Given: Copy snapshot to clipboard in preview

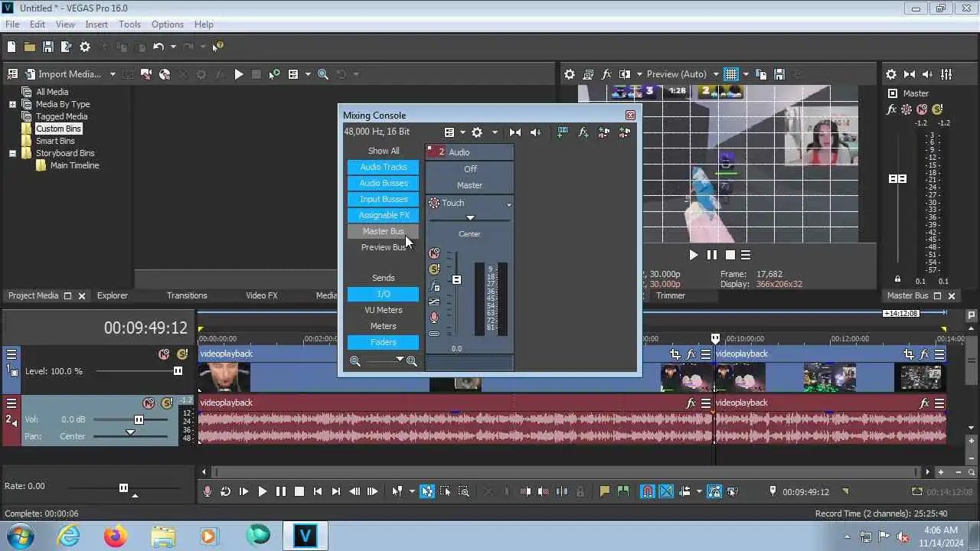Looking at the screenshot, I should pos(761,74).
